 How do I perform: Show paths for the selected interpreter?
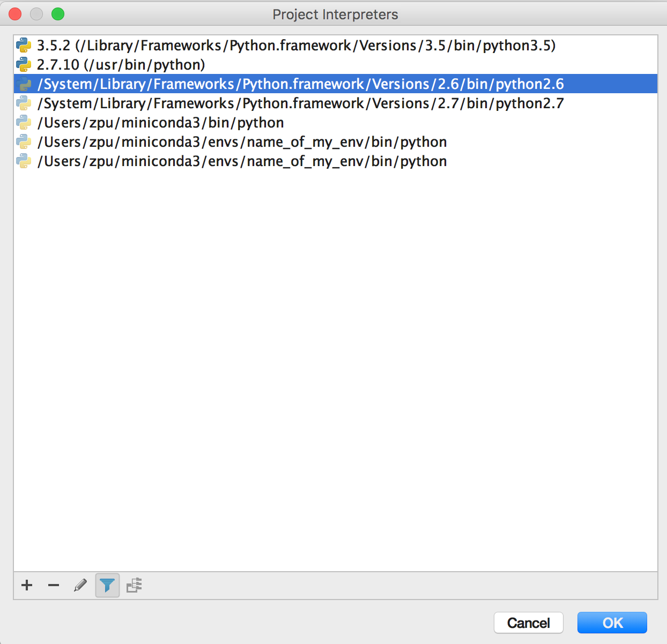pos(134,585)
